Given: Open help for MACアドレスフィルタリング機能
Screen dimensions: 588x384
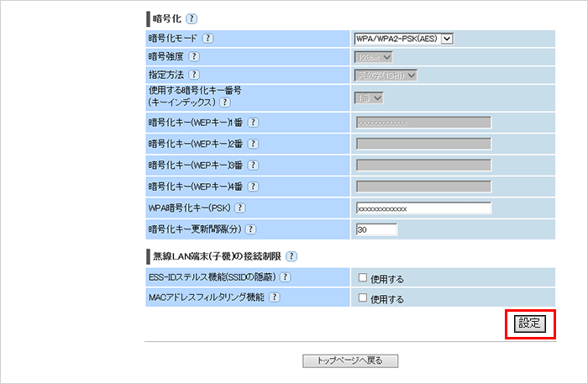Looking at the screenshot, I should click(274, 297).
